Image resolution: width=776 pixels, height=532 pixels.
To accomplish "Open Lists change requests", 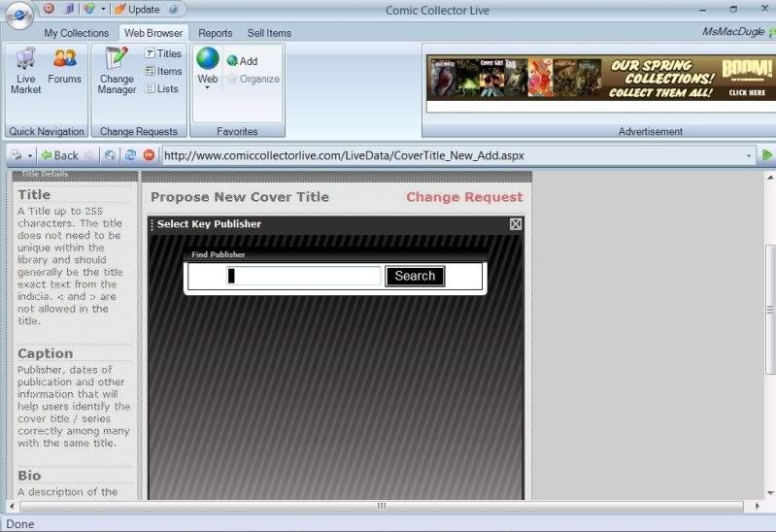I will [x=161, y=88].
